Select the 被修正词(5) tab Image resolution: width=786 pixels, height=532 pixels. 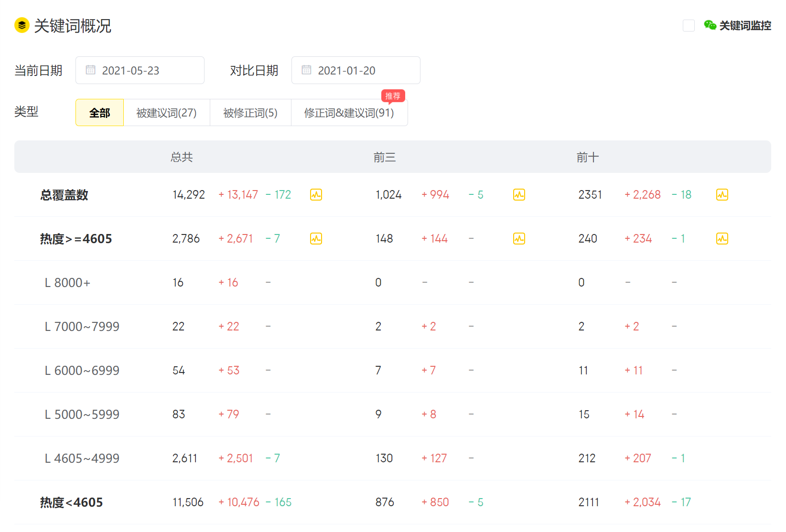pyautogui.click(x=250, y=112)
